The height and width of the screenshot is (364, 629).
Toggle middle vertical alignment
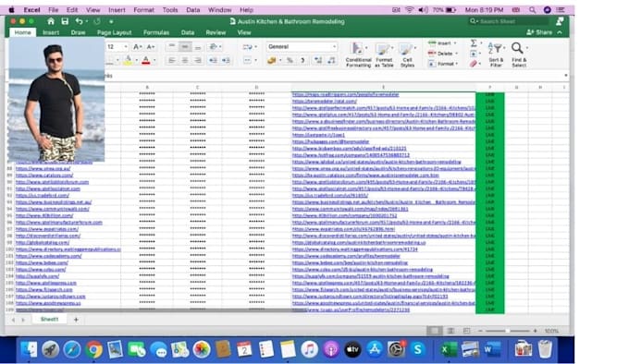click(x=185, y=47)
